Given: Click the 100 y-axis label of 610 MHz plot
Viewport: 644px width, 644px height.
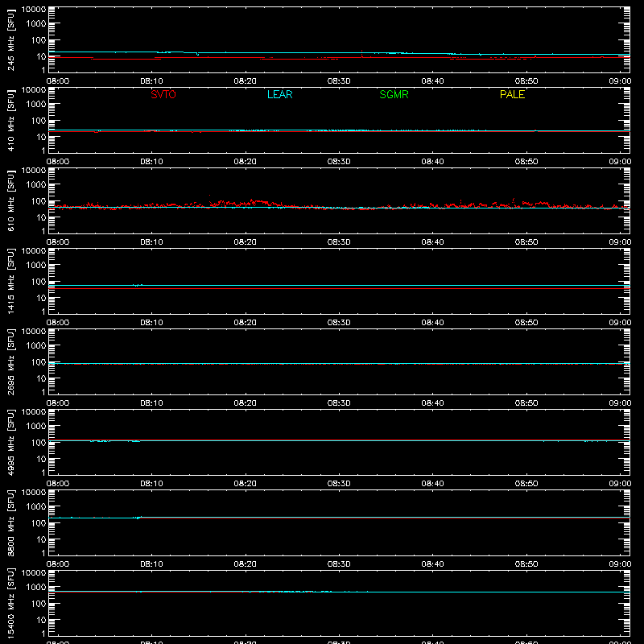Looking at the screenshot, I should (39, 200).
